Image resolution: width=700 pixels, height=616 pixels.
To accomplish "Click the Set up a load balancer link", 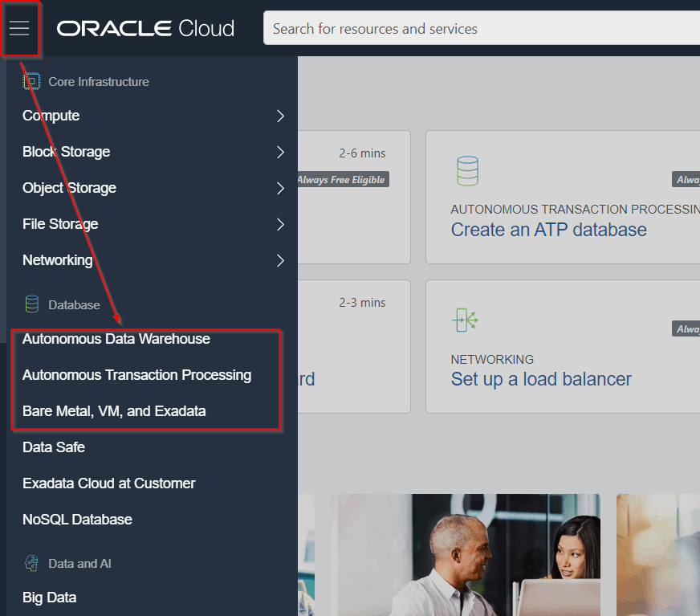I will (541, 379).
